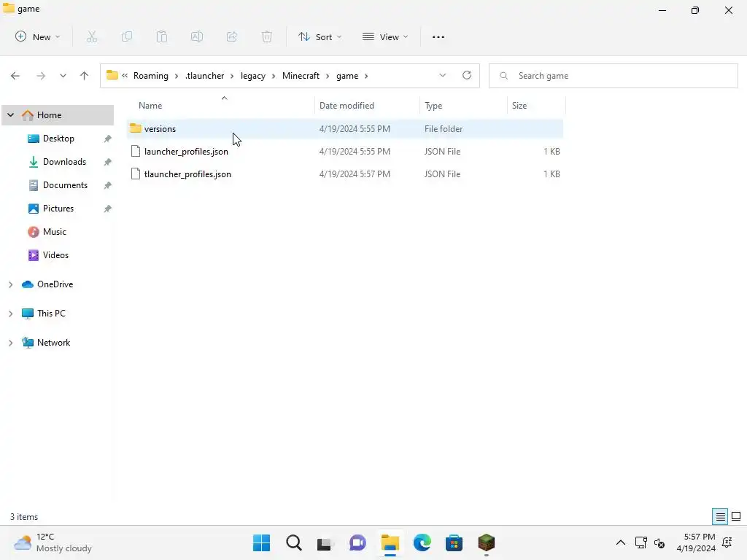This screenshot has width=747, height=560.
Task: Click the Copy icon in toolbar
Action: pyautogui.click(x=127, y=36)
